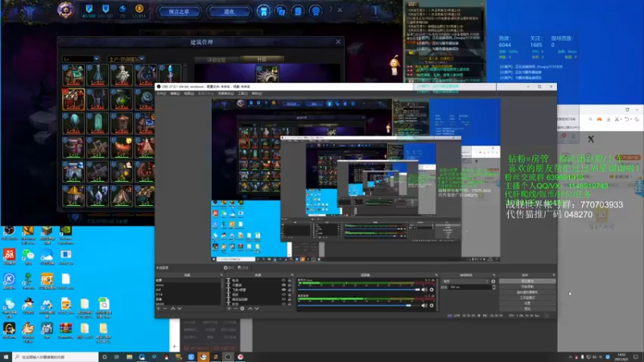The image size is (644, 362).
Task: Click fourth button in OBS Controls panel
Action: click(x=527, y=298)
